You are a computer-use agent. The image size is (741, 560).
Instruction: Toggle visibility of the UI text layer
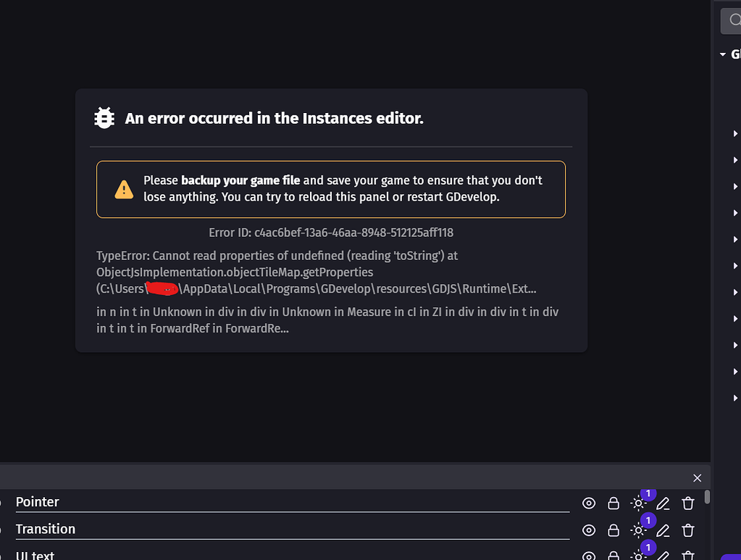[589, 556]
